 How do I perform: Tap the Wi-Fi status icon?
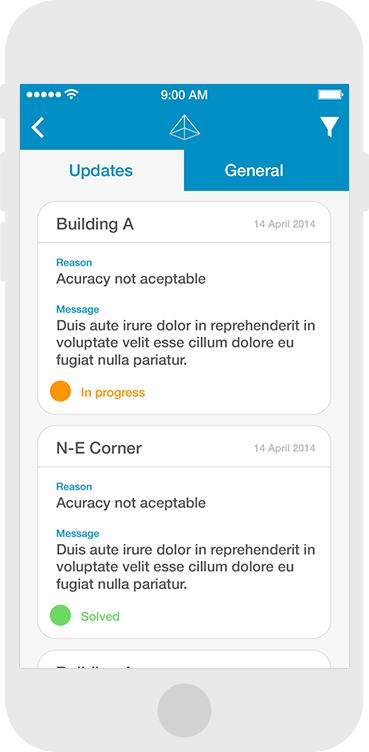pyautogui.click(x=71, y=94)
